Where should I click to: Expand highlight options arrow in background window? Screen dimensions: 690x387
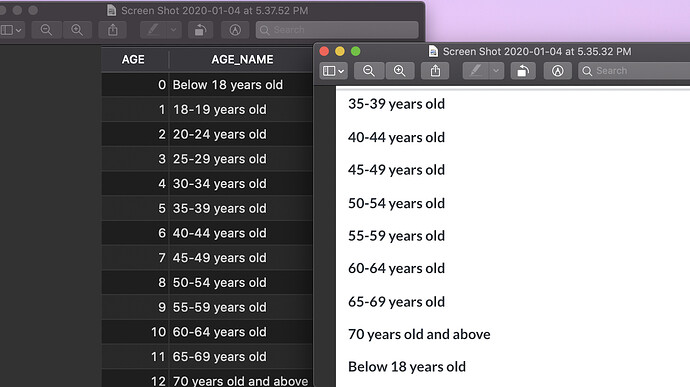tap(173, 30)
